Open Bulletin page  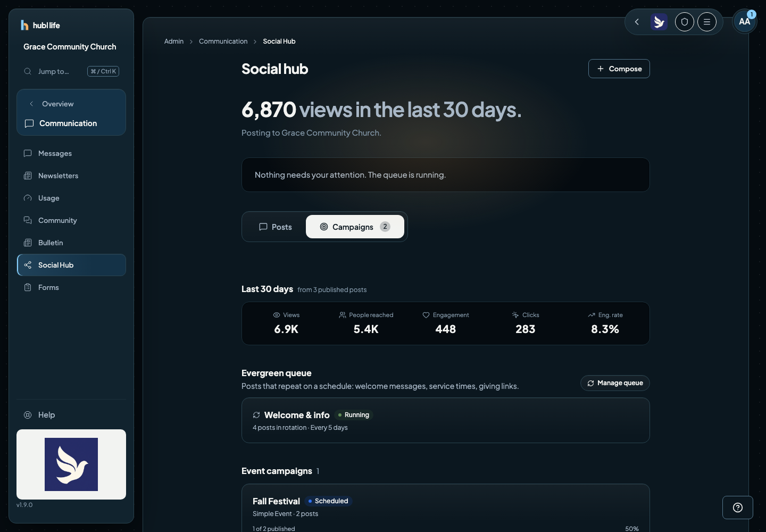(x=71, y=243)
